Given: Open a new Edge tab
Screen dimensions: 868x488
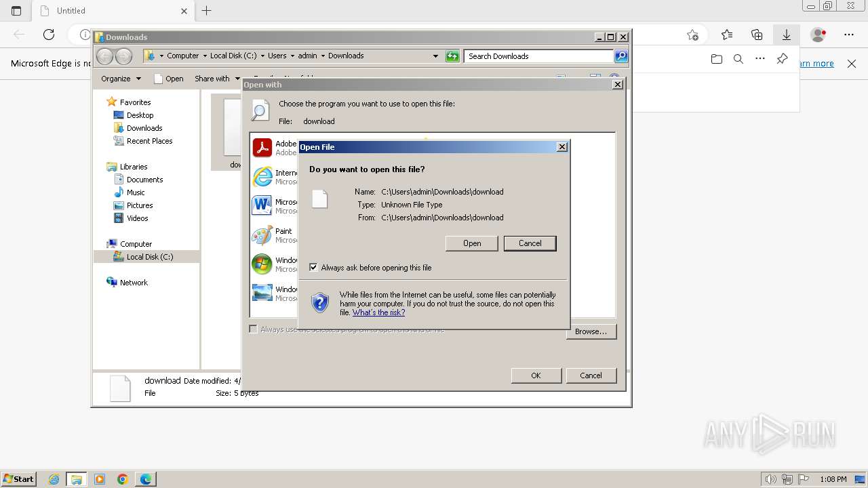Looking at the screenshot, I should coord(207,11).
